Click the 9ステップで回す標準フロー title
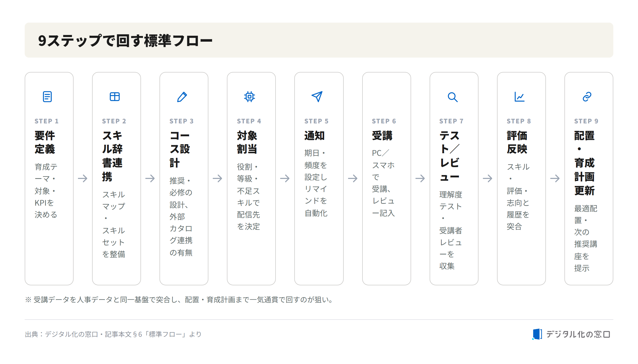 click(125, 41)
